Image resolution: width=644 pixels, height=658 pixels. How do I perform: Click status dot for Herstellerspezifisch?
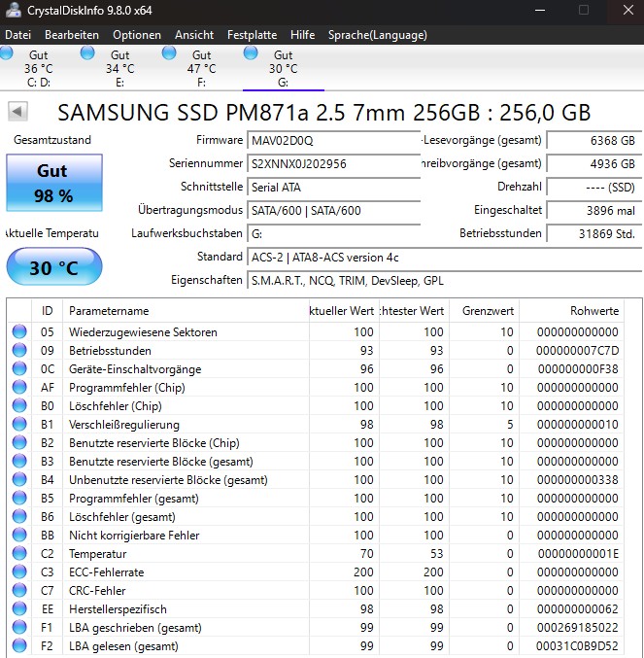[19, 608]
